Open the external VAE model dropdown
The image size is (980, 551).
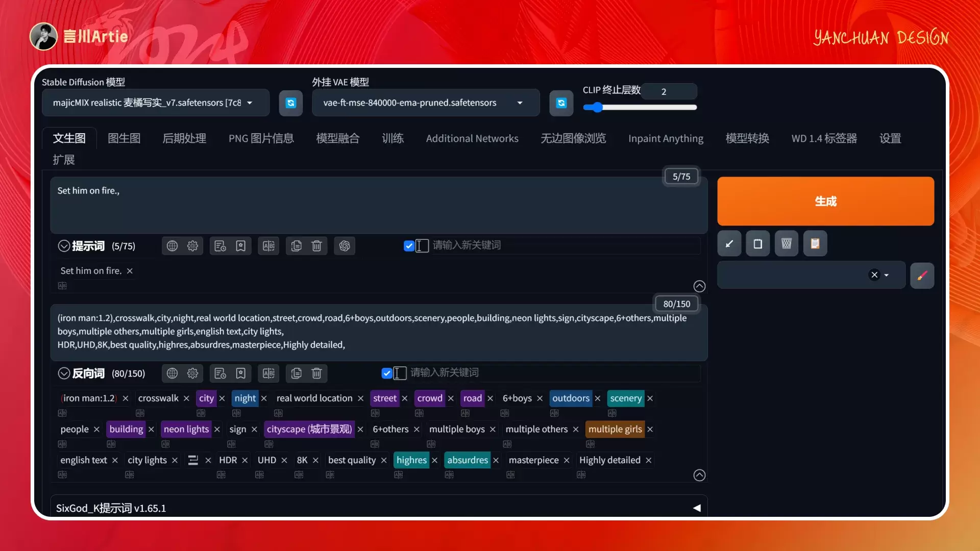click(426, 103)
